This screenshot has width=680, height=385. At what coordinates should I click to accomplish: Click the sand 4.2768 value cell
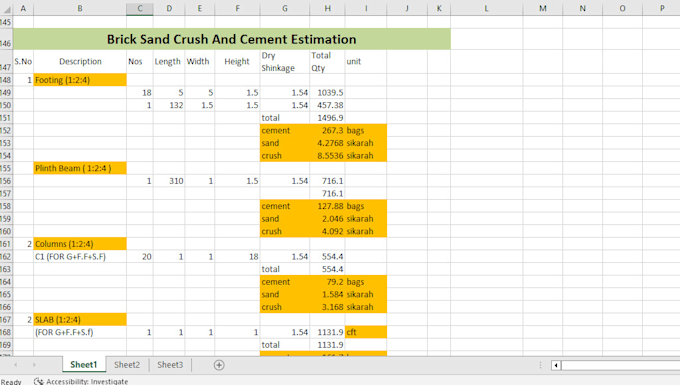(x=327, y=143)
